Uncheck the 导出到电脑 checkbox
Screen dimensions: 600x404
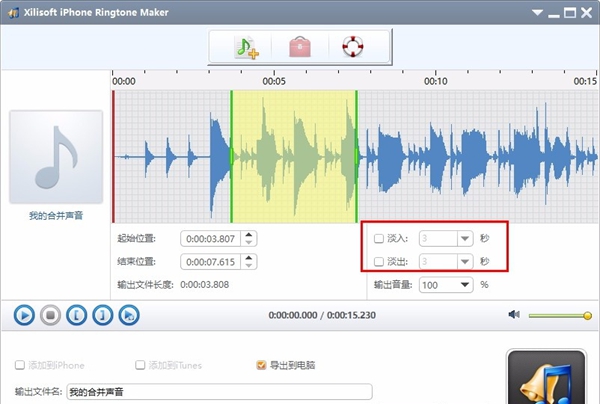pos(261,365)
